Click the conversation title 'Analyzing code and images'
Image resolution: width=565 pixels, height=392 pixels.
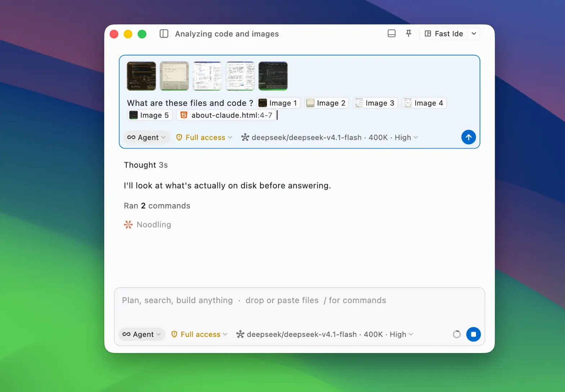227,34
